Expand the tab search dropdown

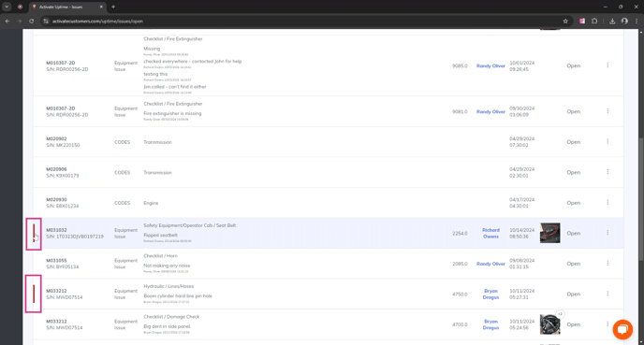tap(7, 7)
